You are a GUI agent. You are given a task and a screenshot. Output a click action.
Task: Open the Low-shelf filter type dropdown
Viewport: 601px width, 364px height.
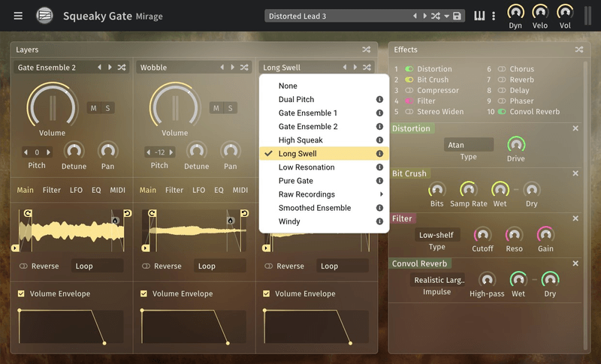436,235
